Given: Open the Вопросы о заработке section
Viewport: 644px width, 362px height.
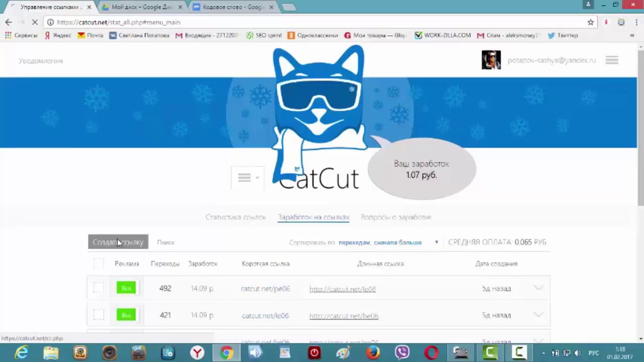Looking at the screenshot, I should pyautogui.click(x=396, y=217).
